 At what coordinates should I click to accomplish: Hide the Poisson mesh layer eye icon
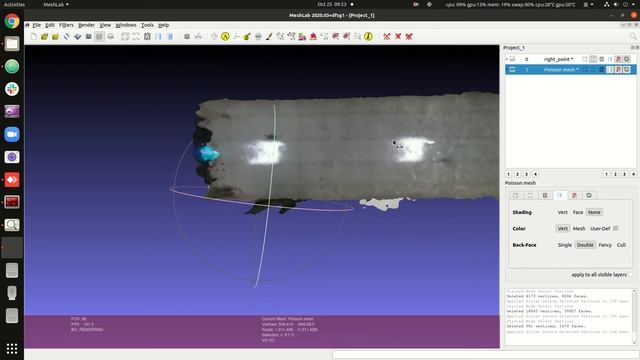click(512, 70)
